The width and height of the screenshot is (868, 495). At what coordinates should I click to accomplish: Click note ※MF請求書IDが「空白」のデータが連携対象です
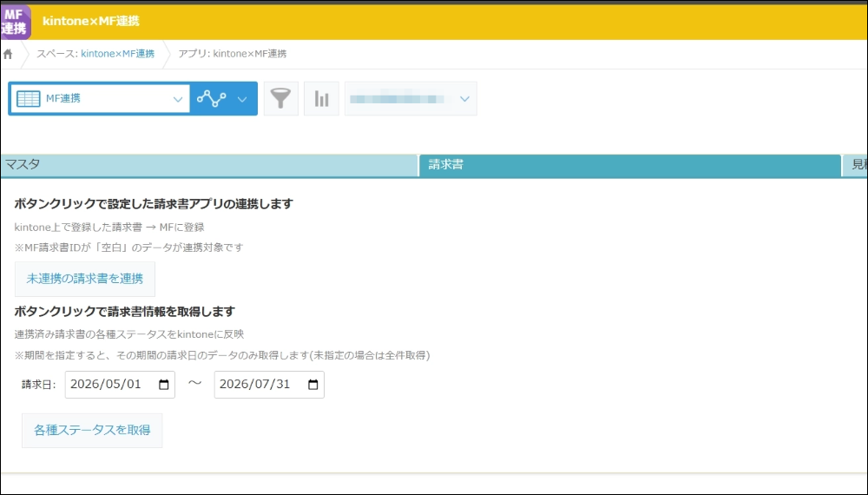[129, 247]
